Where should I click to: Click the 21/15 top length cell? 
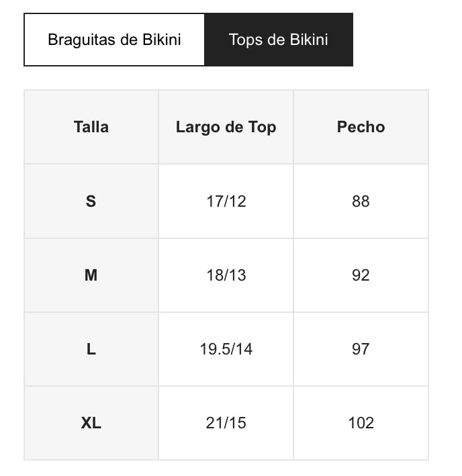226,422
